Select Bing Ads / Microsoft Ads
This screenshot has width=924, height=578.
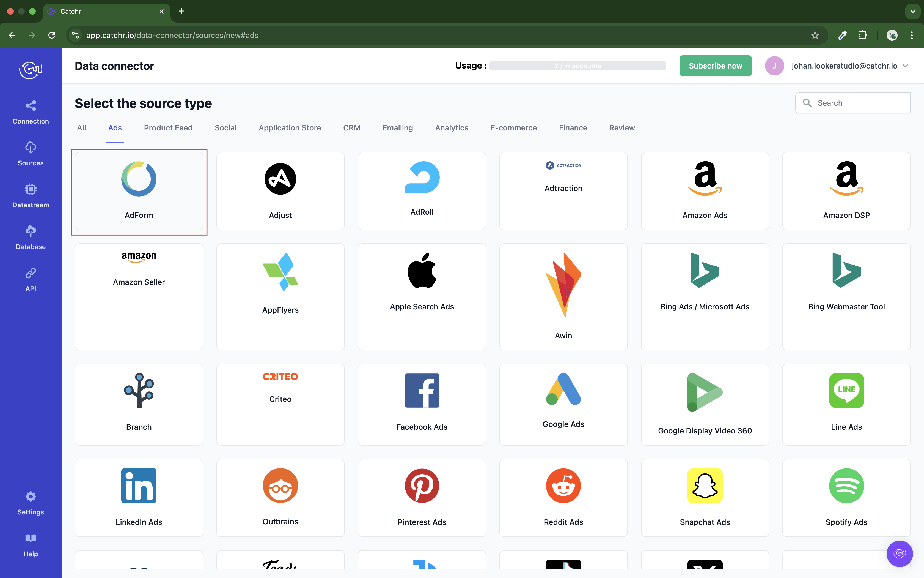click(705, 297)
